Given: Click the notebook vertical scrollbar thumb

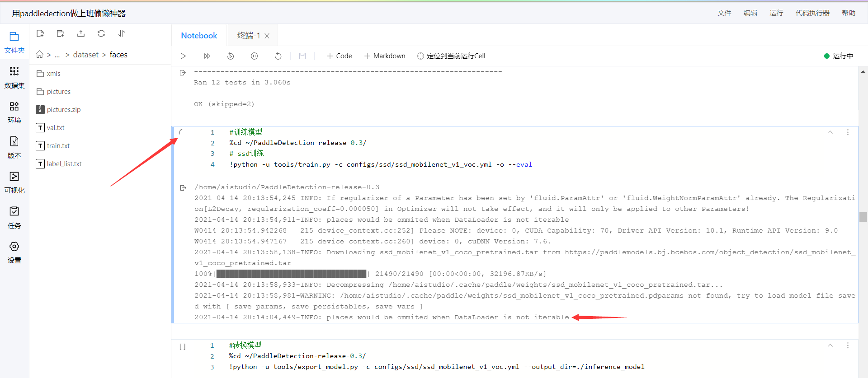Looking at the screenshot, I should [863, 217].
